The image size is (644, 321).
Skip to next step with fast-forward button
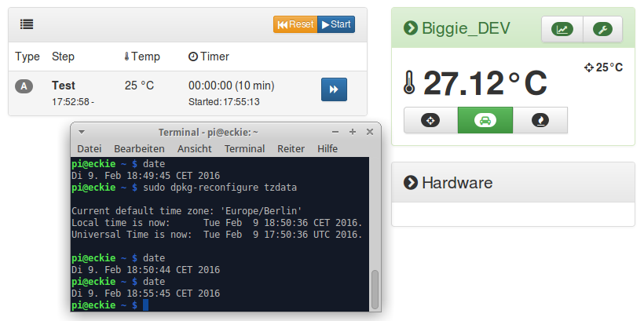(334, 89)
